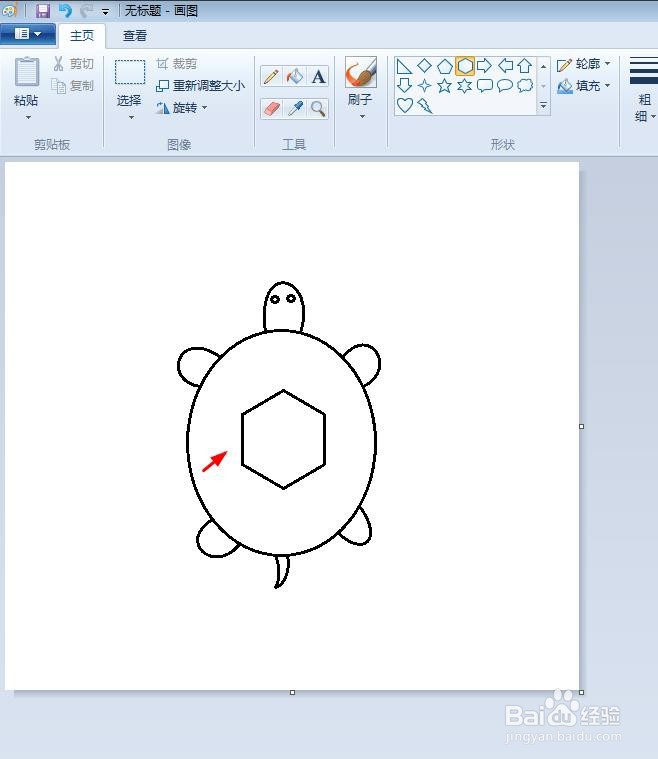Click canvas bottom-right corner resize handle
Viewport: 658px width, 759px height.
pyautogui.click(x=581, y=693)
